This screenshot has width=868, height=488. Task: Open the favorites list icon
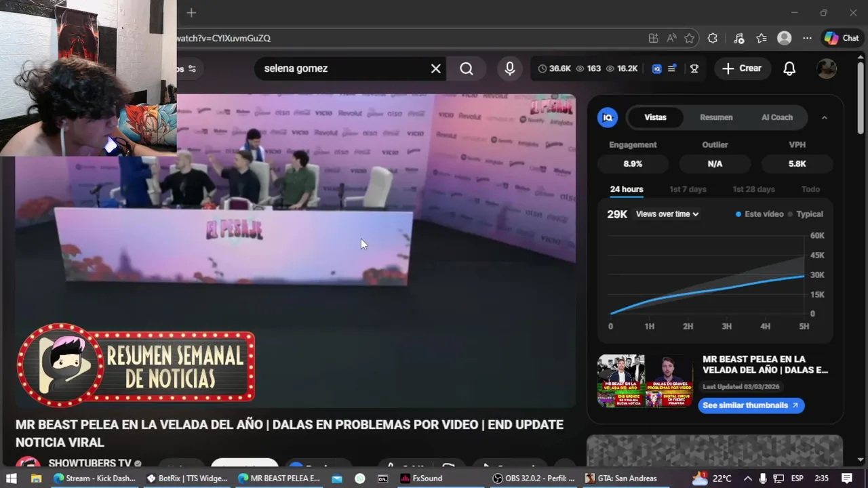click(x=762, y=39)
